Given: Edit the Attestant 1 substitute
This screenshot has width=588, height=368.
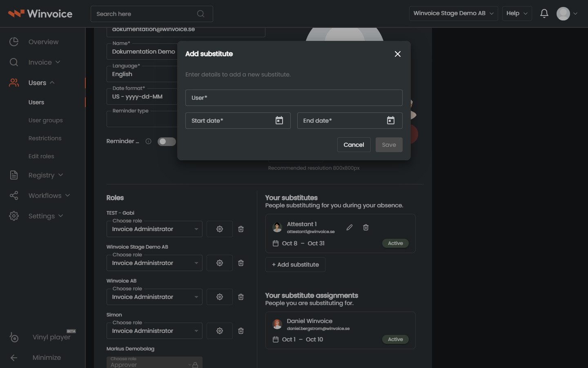Looking at the screenshot, I should (x=350, y=227).
